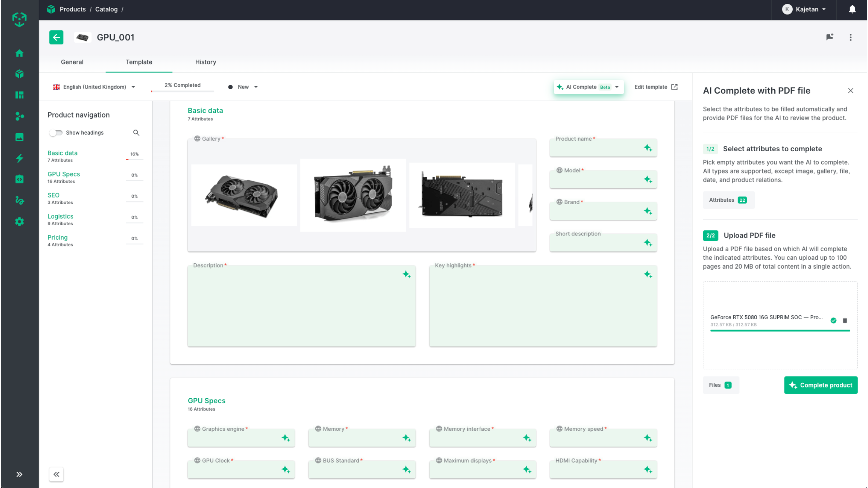Expand the AI Complete Beta dropdown
This screenshot has width=868, height=488.
click(x=616, y=87)
